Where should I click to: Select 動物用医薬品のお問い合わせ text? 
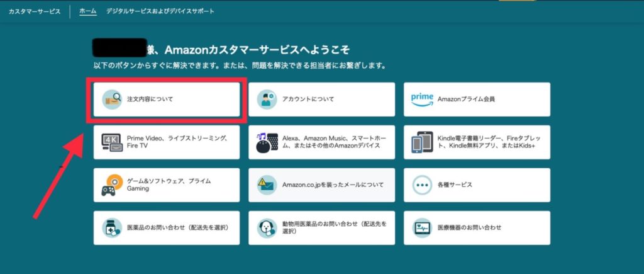(335, 227)
